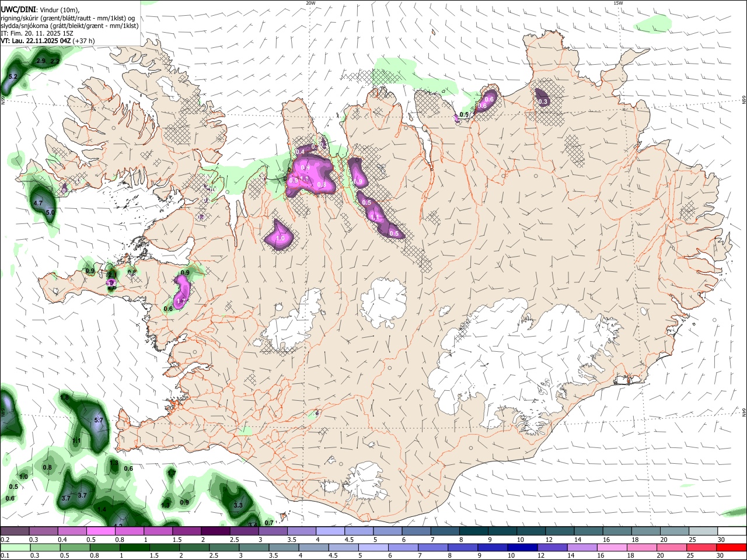Screen dimensions: 747x560
Task: Click the 5.2 precipitation value label
Action: click(x=13, y=76)
